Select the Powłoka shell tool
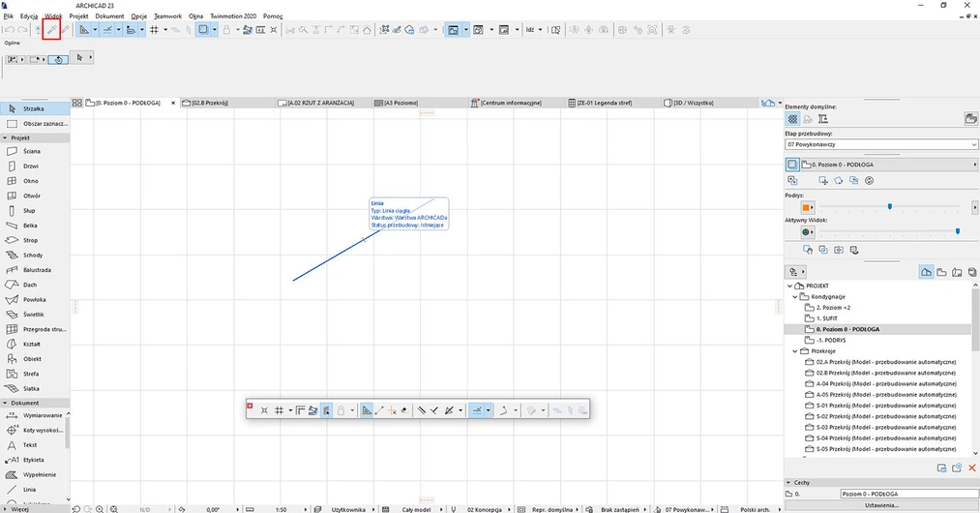The width and height of the screenshot is (980, 513). click(35, 300)
